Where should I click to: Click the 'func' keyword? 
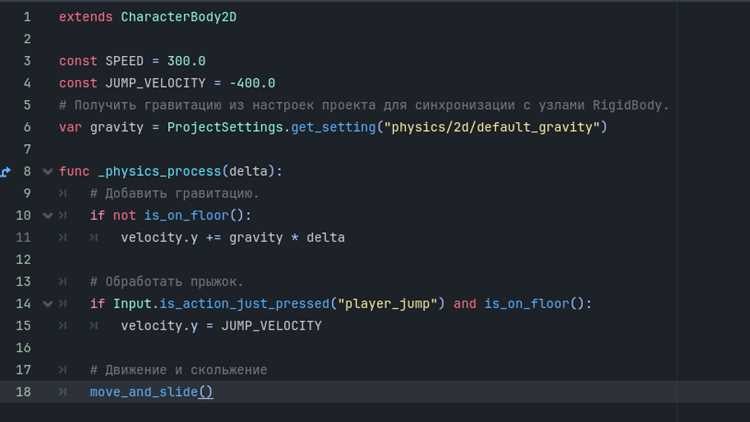[x=74, y=171]
